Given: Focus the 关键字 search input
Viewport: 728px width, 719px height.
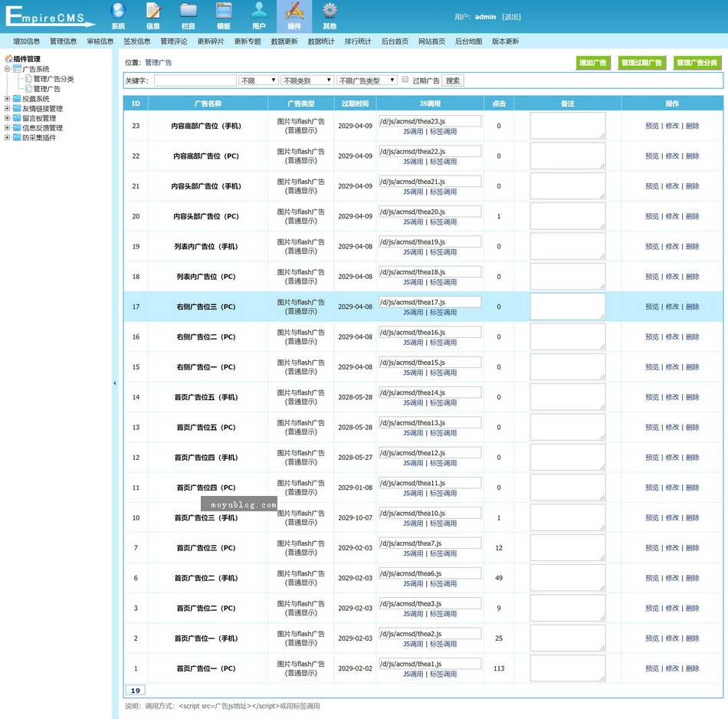Looking at the screenshot, I should [195, 80].
